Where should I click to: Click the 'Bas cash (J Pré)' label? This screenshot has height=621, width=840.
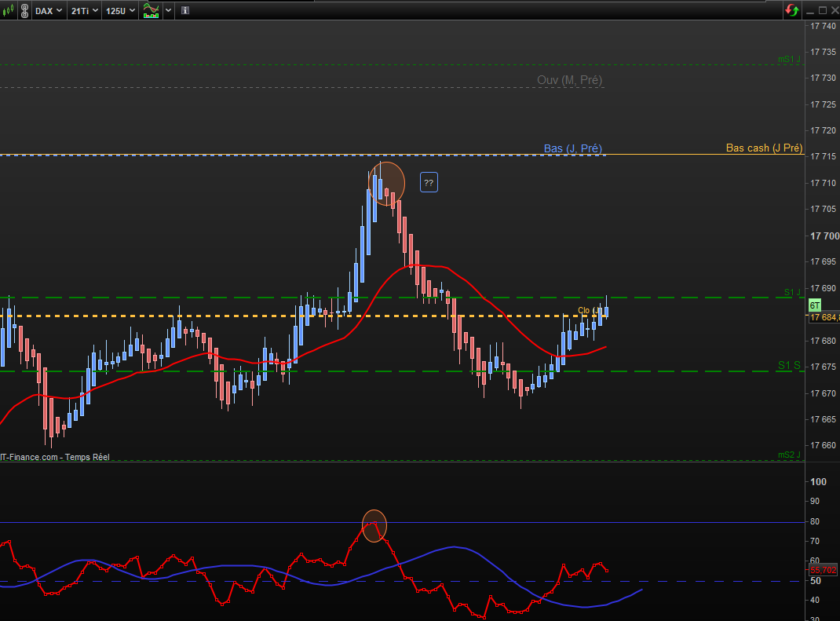(x=764, y=148)
